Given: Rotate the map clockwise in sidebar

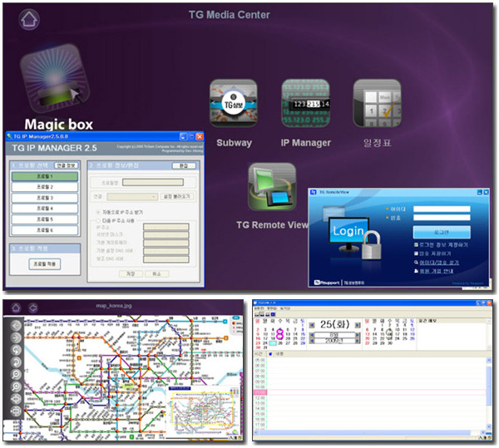Looking at the screenshot, I should pos(16,362).
